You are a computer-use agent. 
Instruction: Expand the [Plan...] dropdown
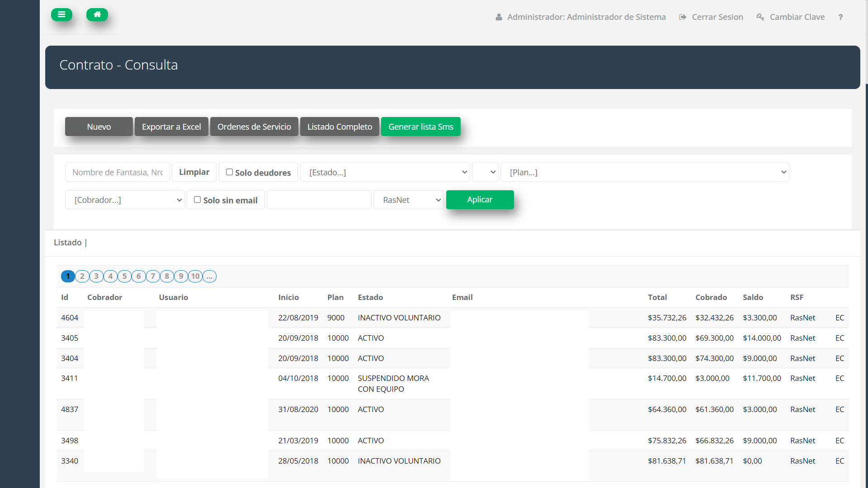click(x=645, y=172)
